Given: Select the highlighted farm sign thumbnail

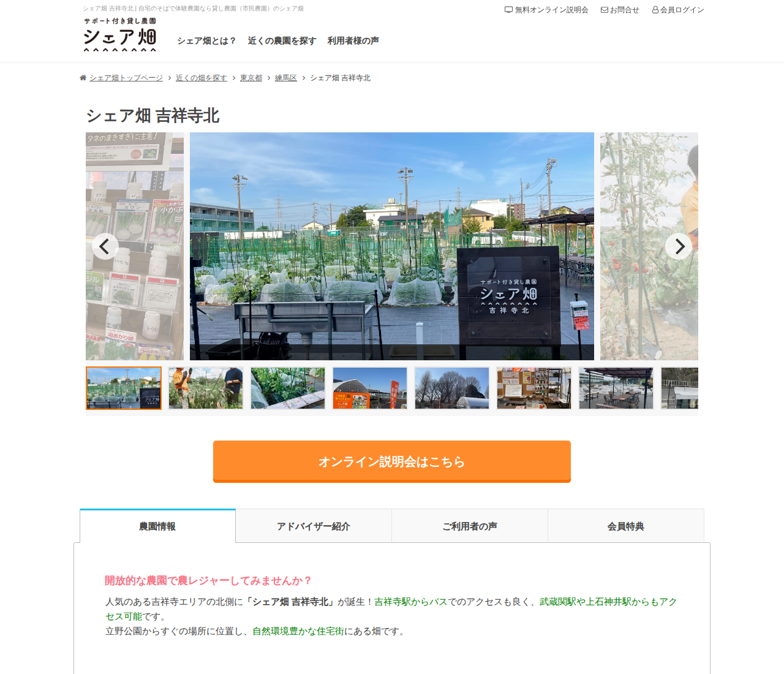Looking at the screenshot, I should (x=124, y=388).
